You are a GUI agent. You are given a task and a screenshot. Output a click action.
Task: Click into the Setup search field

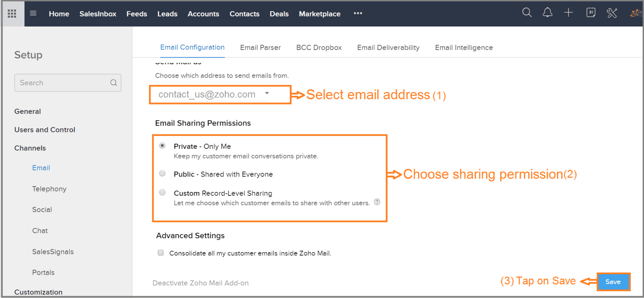tap(68, 82)
